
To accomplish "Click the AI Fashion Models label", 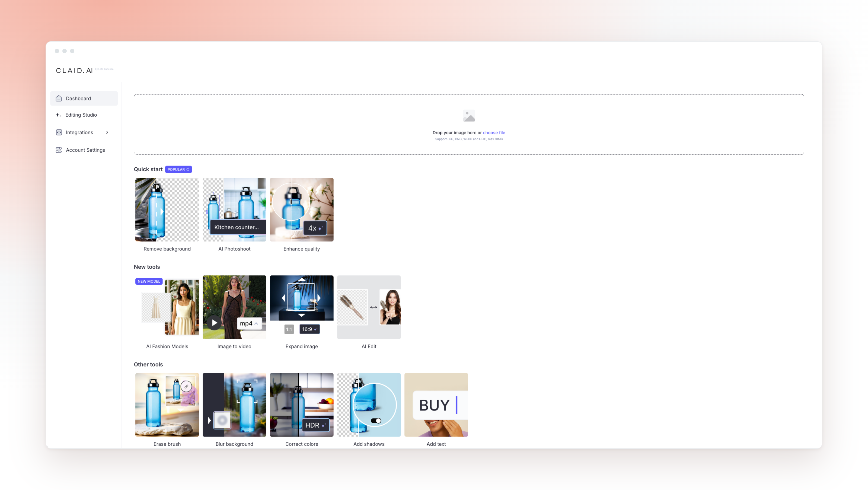I will point(167,346).
